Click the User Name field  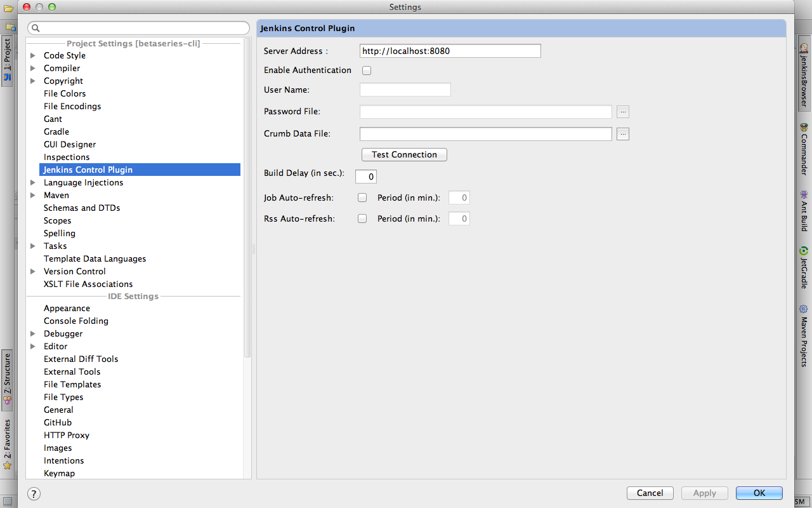tap(405, 90)
